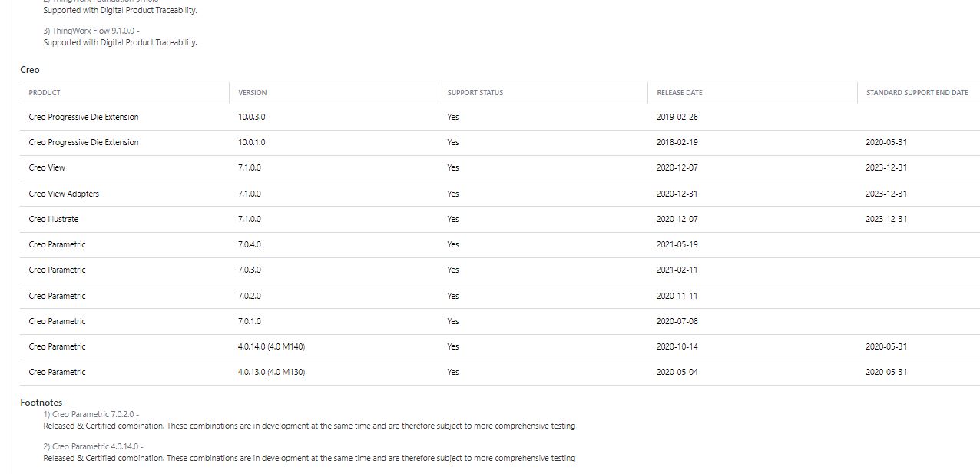Select the Creo View 7.1.0.0 row
980x474 pixels.
click(x=46, y=167)
